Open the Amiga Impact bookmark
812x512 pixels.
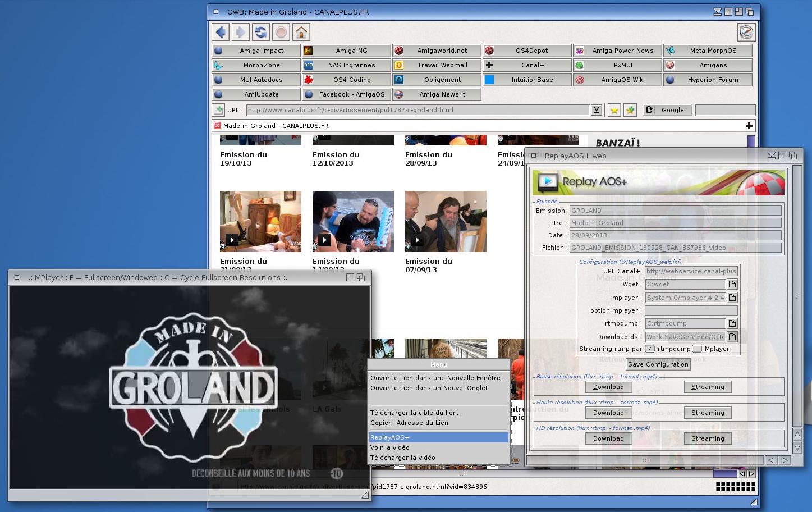[x=256, y=51]
